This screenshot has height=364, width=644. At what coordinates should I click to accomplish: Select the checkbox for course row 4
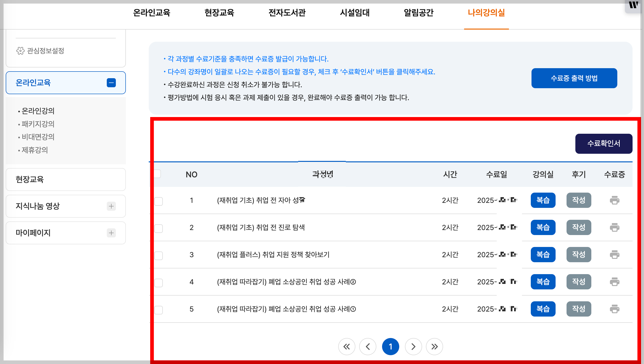pos(158,283)
